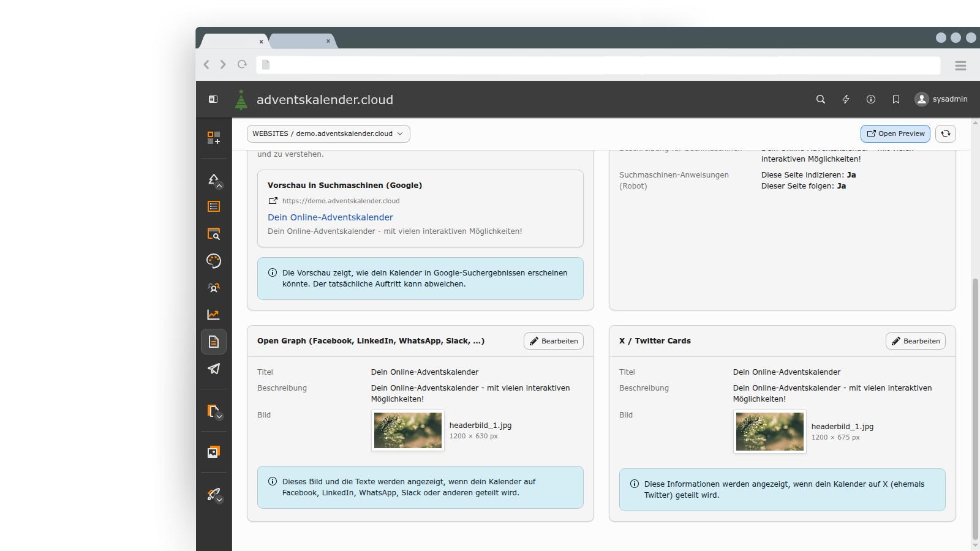This screenshot has width=980, height=551.
Task: Reload the page with browser refresh
Action: 242,64
